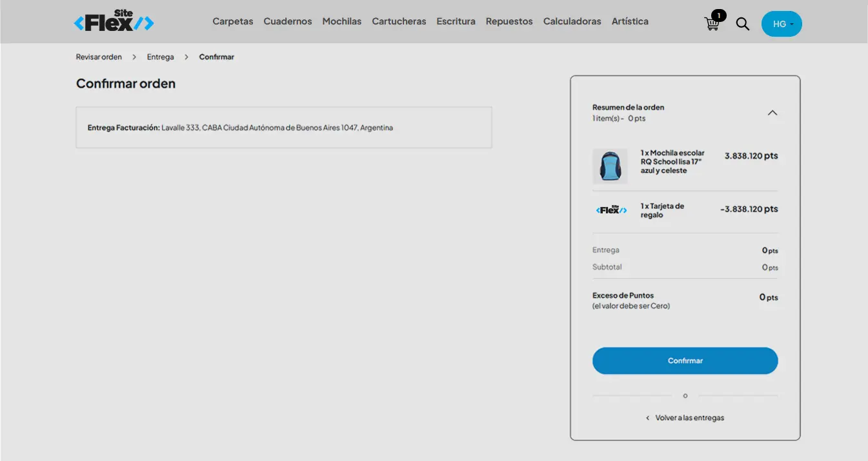Open the Carpetas menu
This screenshot has height=461, width=868.
(233, 21)
